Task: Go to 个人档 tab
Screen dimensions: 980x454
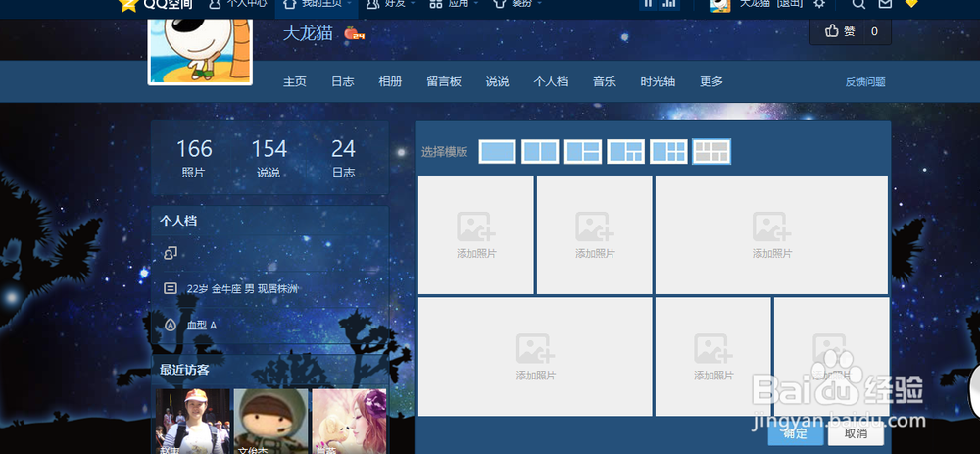Action: point(551,82)
